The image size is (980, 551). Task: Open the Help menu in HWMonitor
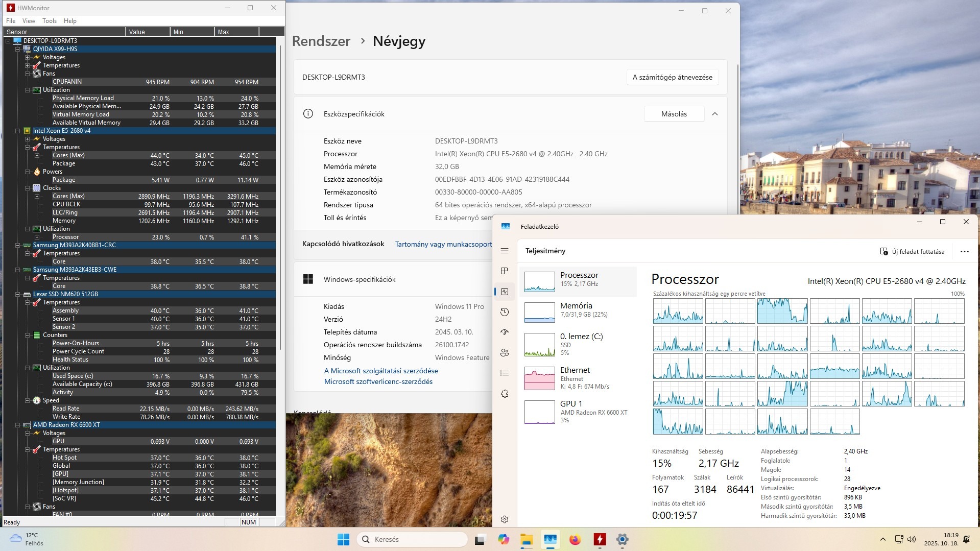(70, 21)
